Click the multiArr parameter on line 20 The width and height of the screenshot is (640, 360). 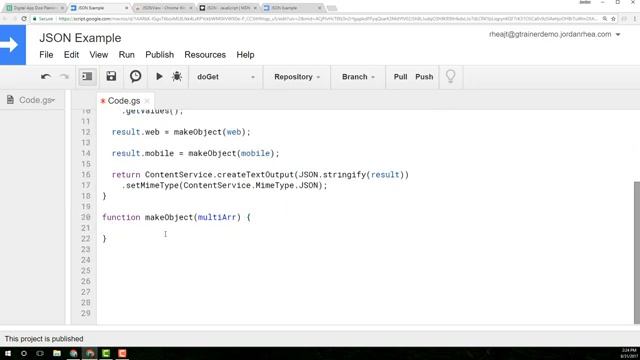pyautogui.click(x=217, y=217)
